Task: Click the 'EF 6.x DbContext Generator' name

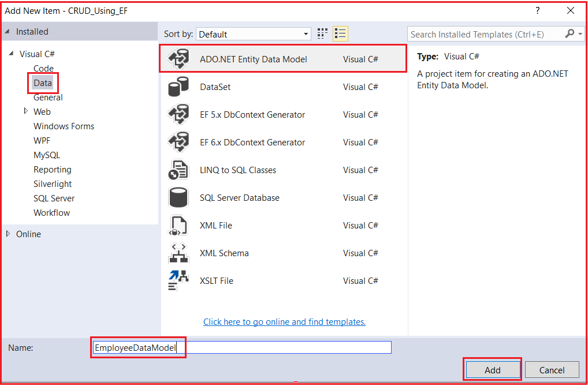Action: pos(252,143)
